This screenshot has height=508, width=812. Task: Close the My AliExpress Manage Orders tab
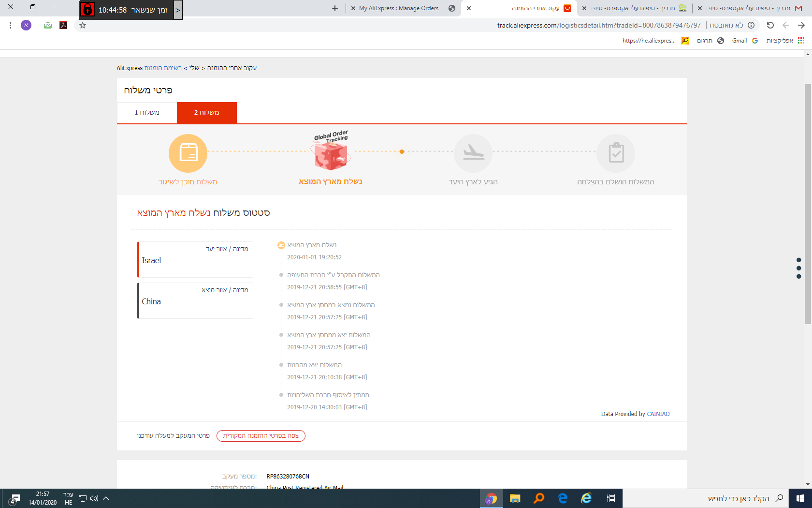[x=353, y=8]
